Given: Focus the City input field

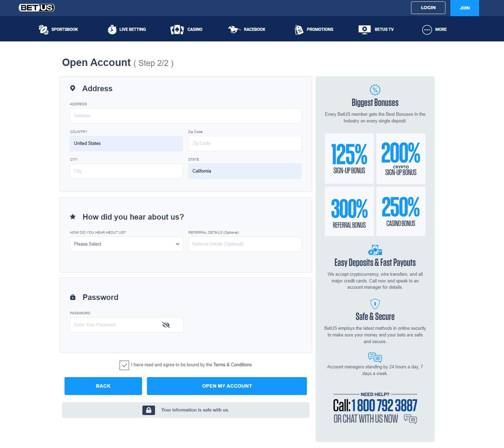Looking at the screenshot, I should coord(126,171).
